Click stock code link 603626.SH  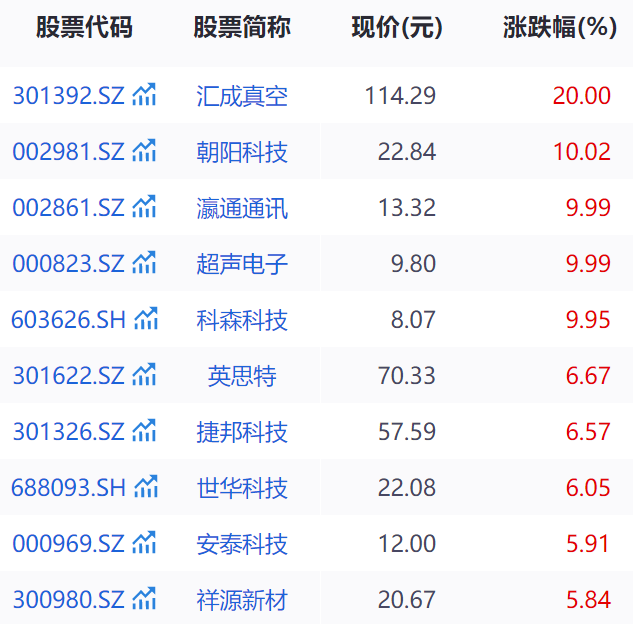[x=69, y=320]
